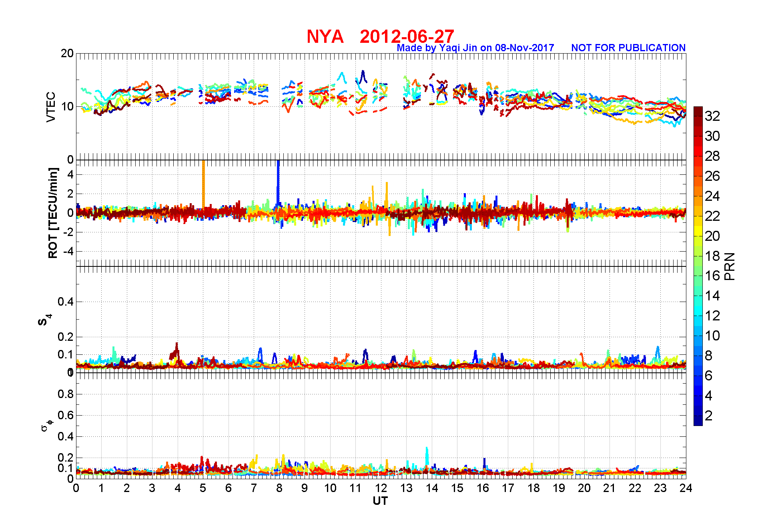The height and width of the screenshot is (532, 762).
Task: Click the "PRN" colorbar label
Action: [730, 266]
